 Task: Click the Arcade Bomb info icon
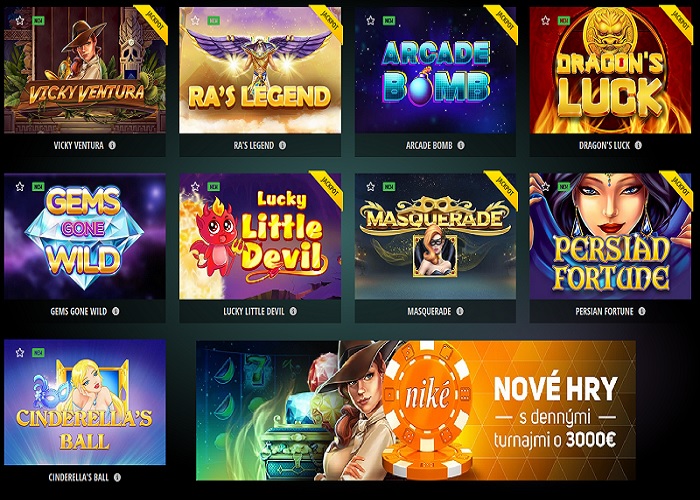tap(461, 145)
